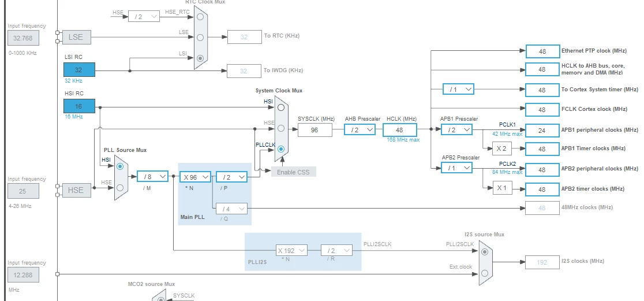
Task: Click the To RTC (KHz) value field
Action: pyautogui.click(x=244, y=36)
